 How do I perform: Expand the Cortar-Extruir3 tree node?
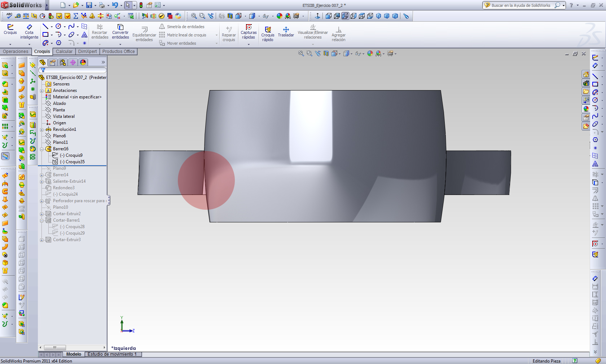click(x=41, y=240)
